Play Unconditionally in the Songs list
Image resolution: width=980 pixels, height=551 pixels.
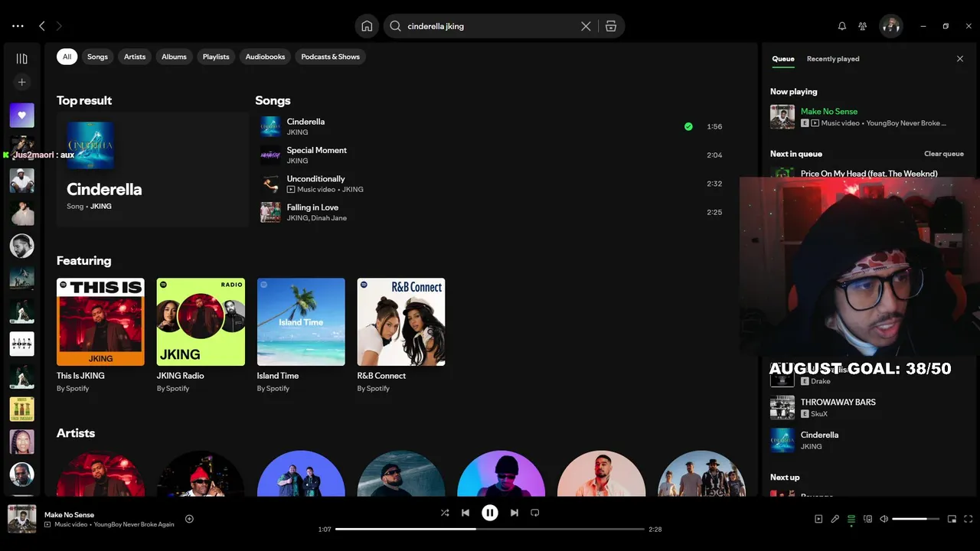tap(490, 184)
